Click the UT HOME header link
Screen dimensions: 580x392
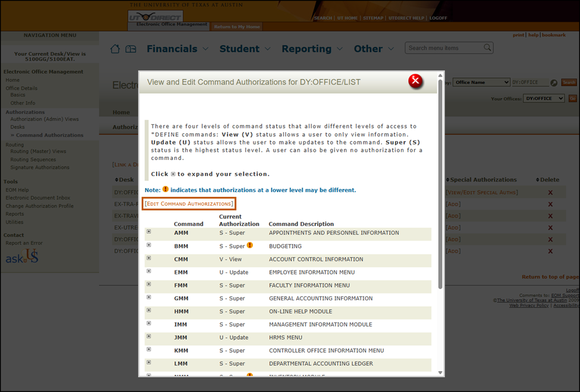pyautogui.click(x=347, y=18)
